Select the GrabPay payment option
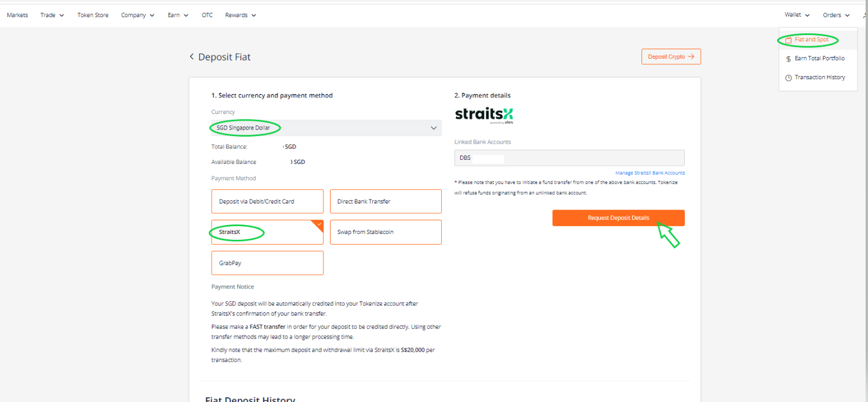 (267, 263)
